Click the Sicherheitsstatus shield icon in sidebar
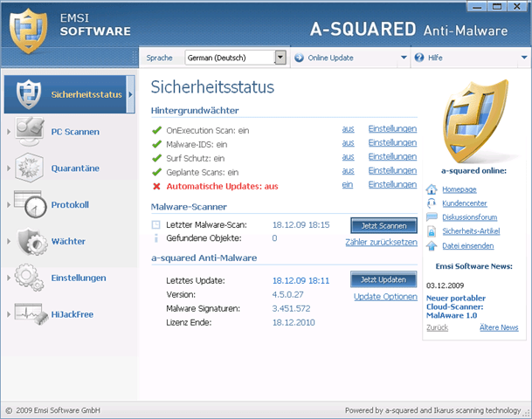 [x=29, y=94]
